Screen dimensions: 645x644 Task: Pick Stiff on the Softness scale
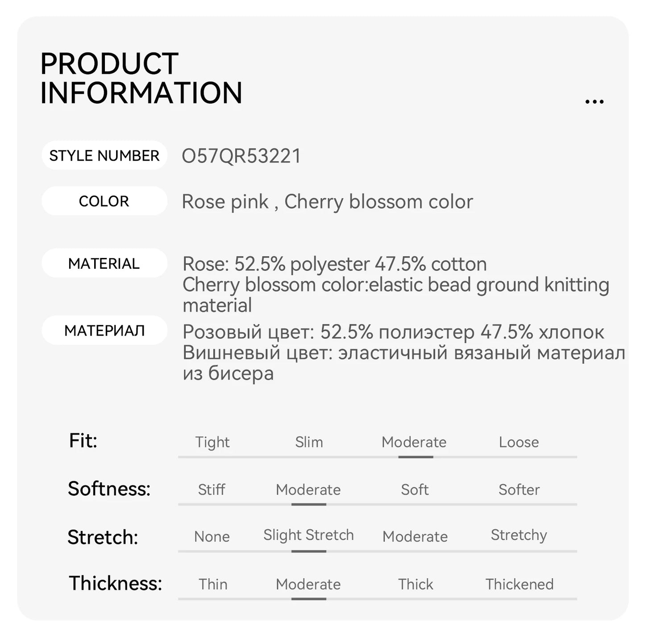tap(212, 490)
